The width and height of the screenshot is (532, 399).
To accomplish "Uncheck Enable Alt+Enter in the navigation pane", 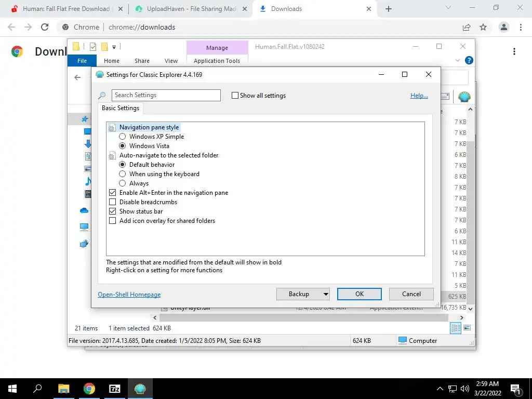I will point(113,193).
